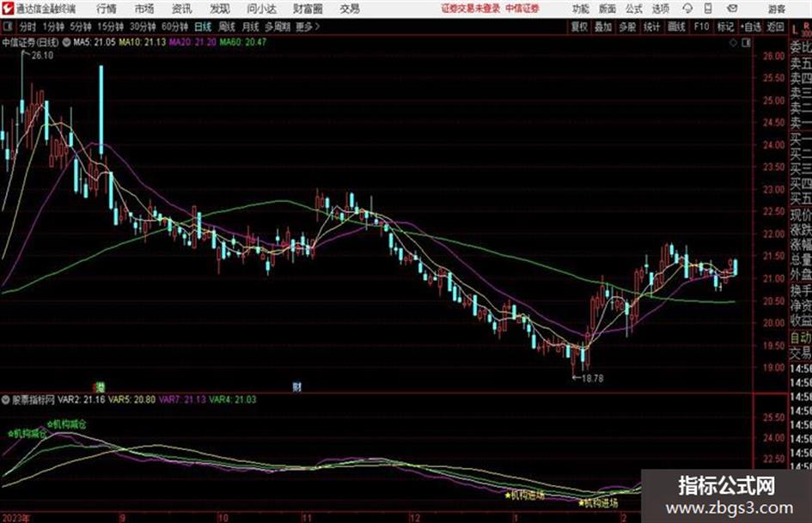This screenshot has width=812, height=523.
Task: Switch to the 15分钟 period tab
Action: pyautogui.click(x=111, y=27)
